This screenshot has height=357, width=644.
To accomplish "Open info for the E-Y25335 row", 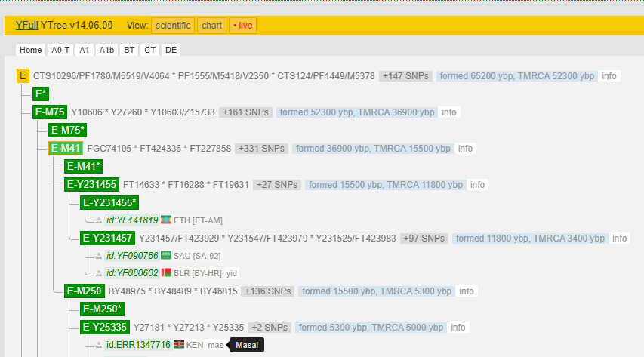I will [x=458, y=328].
